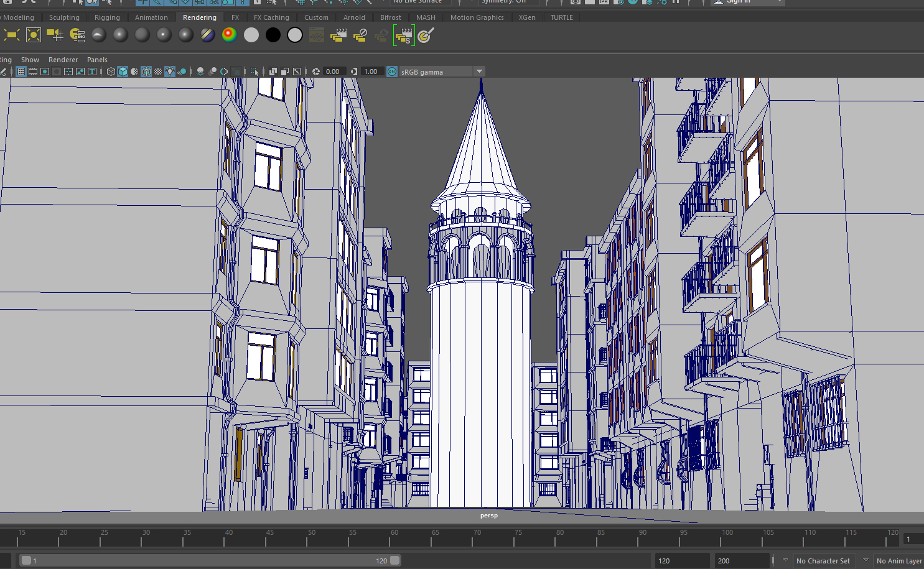
Task: Expand the No Character Set dropdown arrow
Action: 785,560
